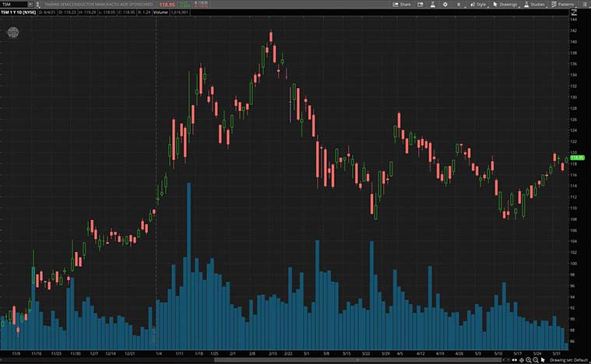Click the 5/31 date label on time axis
Viewport: 591px width, 364px height.
click(x=556, y=353)
